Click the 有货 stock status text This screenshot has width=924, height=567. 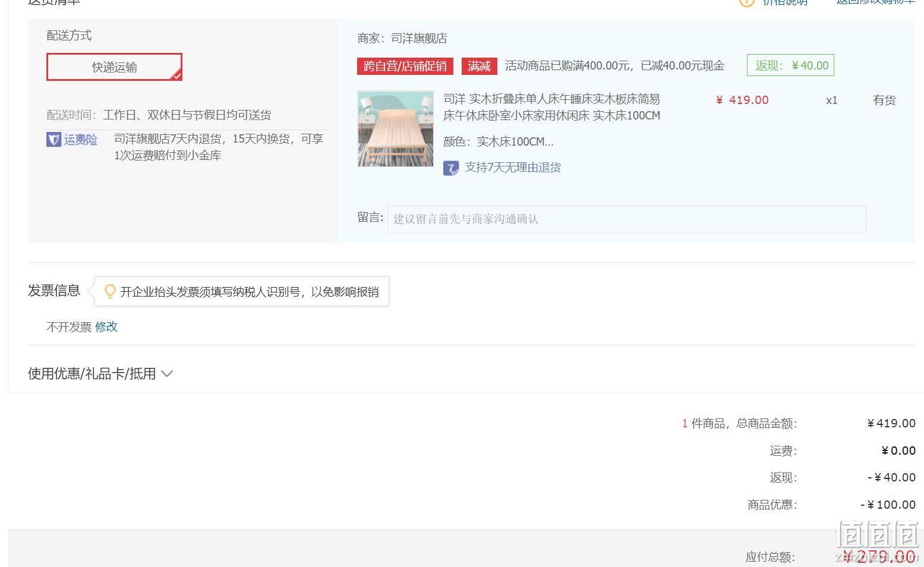[x=884, y=100]
